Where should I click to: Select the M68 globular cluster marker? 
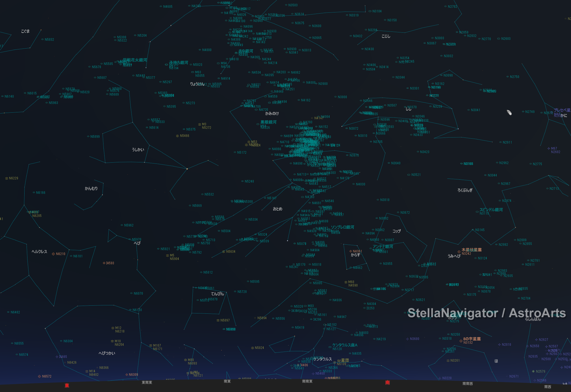tap(346, 282)
